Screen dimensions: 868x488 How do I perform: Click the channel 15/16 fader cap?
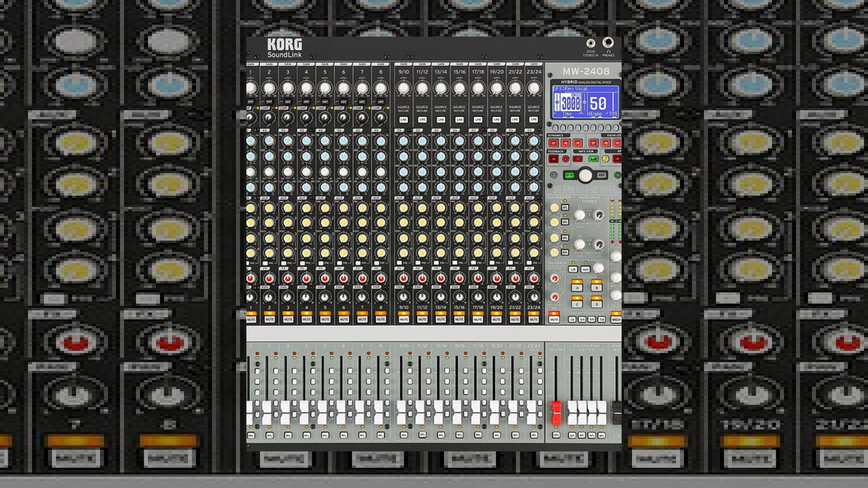(457, 413)
